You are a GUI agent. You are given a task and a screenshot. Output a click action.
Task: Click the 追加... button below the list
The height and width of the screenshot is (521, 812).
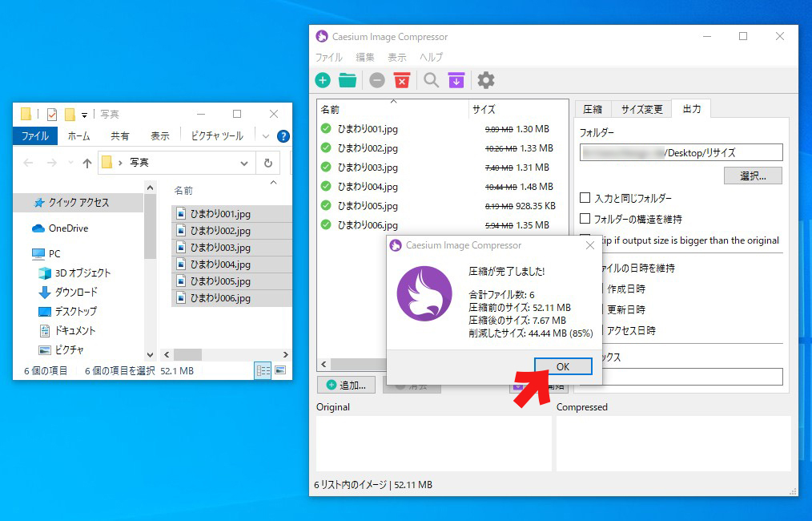(x=346, y=386)
